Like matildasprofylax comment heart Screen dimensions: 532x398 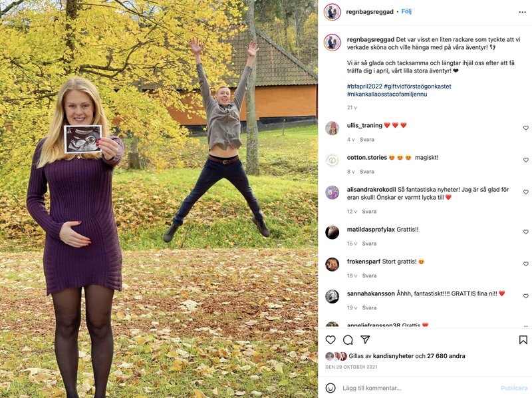click(x=526, y=232)
